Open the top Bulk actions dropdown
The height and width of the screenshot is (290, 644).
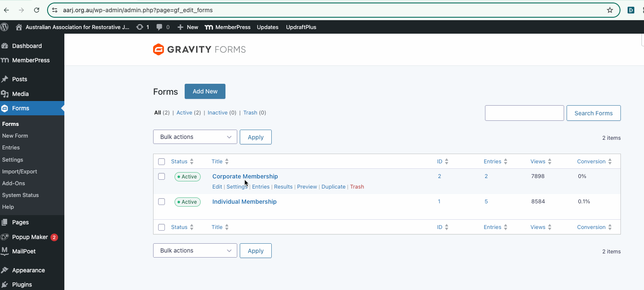[195, 137]
